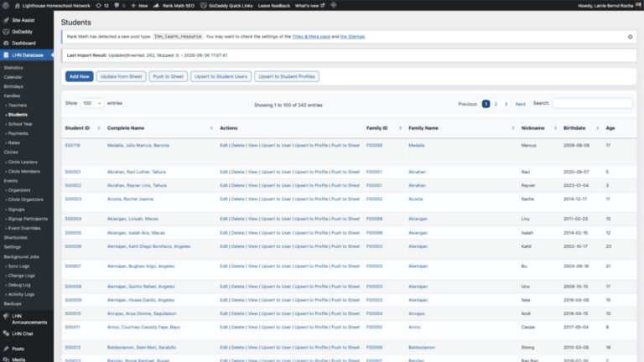Open Baldestamon family name link
This screenshot has height=362, width=644.
pyautogui.click(x=422, y=347)
